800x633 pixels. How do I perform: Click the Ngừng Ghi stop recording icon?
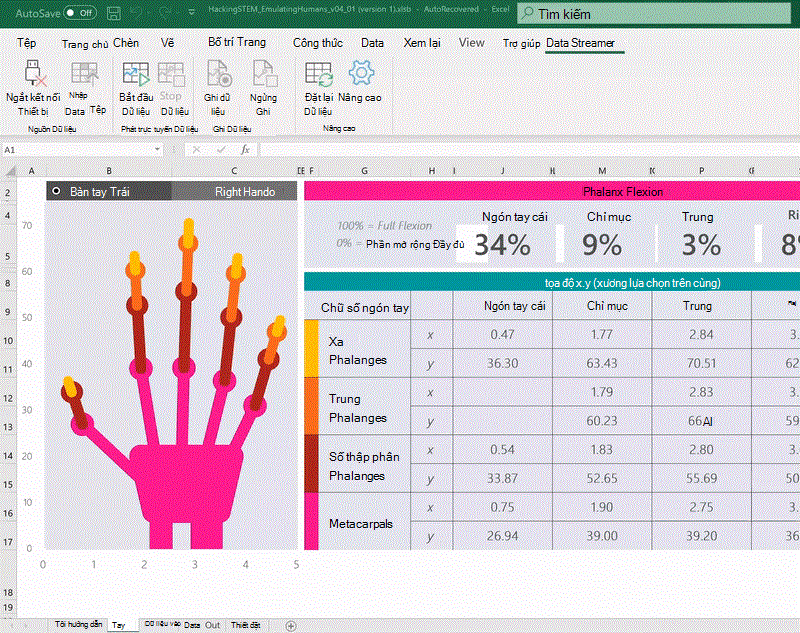click(264, 73)
